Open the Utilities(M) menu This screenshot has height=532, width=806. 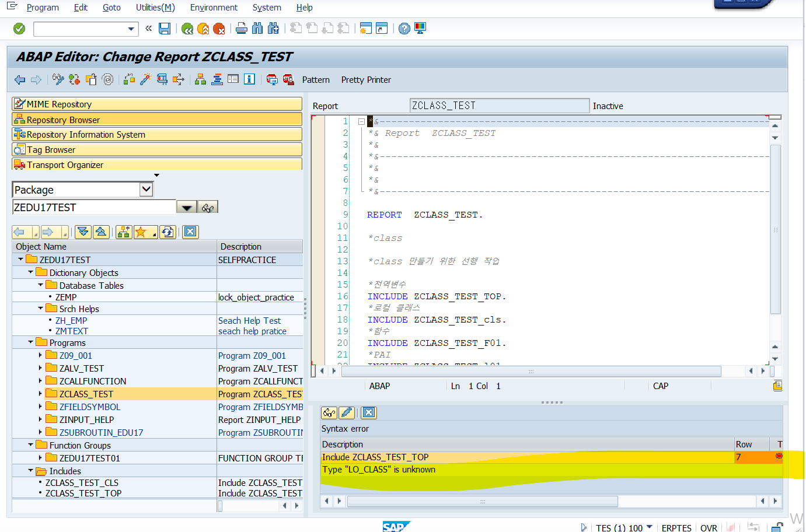[155, 8]
